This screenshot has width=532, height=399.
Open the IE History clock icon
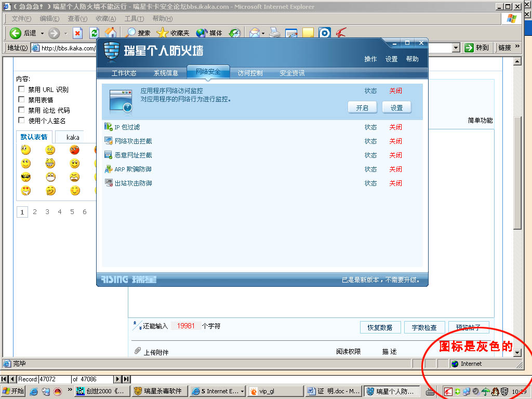(234, 33)
